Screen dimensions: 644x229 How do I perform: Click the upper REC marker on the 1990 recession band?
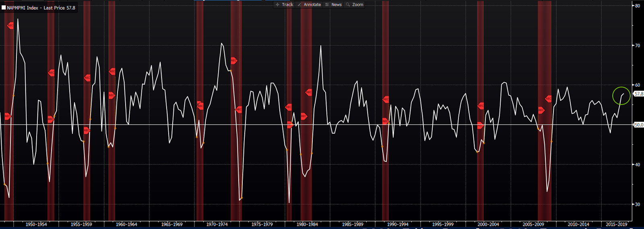coord(386,99)
